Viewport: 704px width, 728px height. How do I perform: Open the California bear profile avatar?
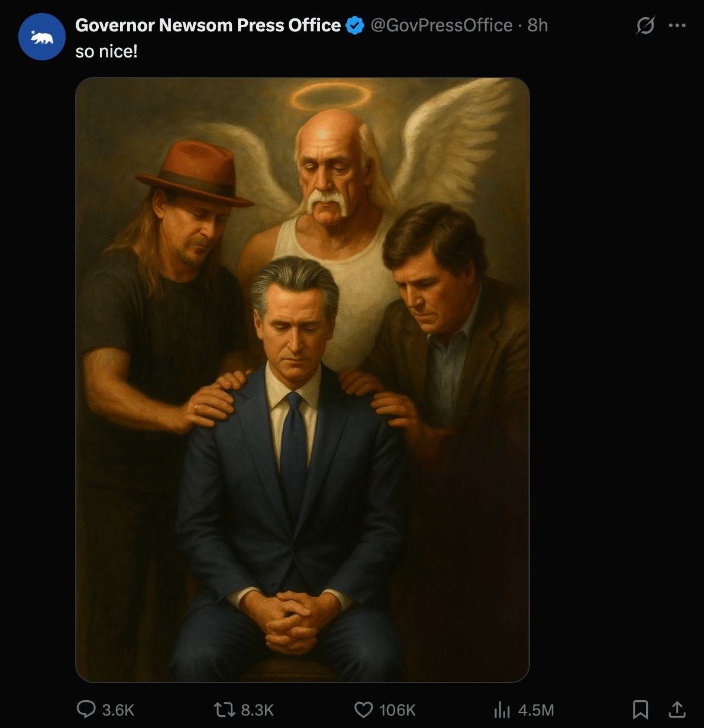(x=41, y=37)
